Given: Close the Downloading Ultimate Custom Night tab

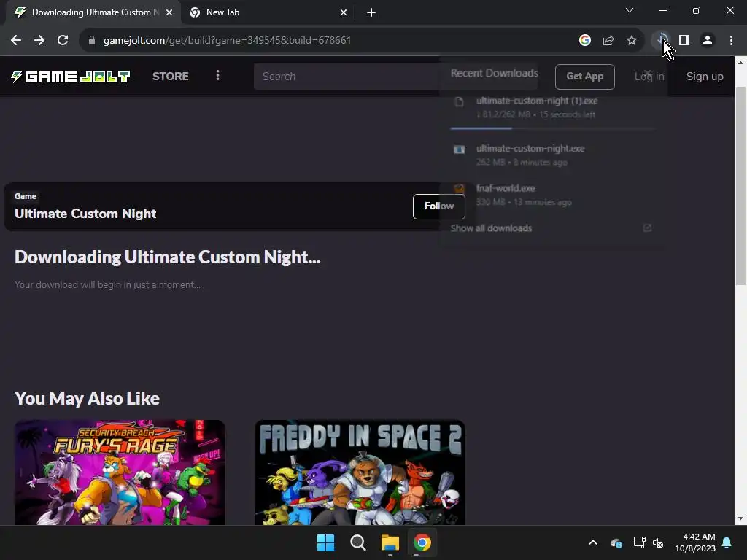Looking at the screenshot, I should coord(169,12).
